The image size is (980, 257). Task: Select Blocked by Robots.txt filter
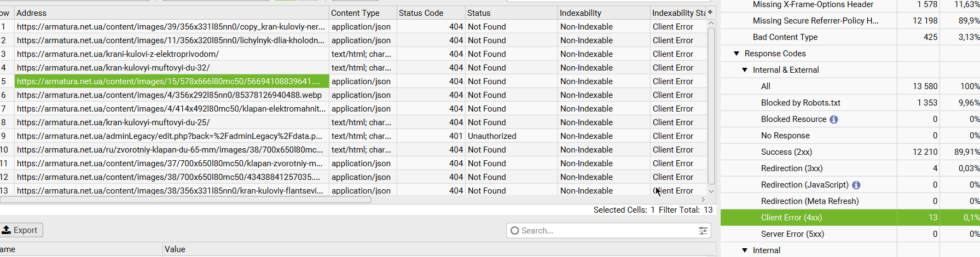(801, 103)
